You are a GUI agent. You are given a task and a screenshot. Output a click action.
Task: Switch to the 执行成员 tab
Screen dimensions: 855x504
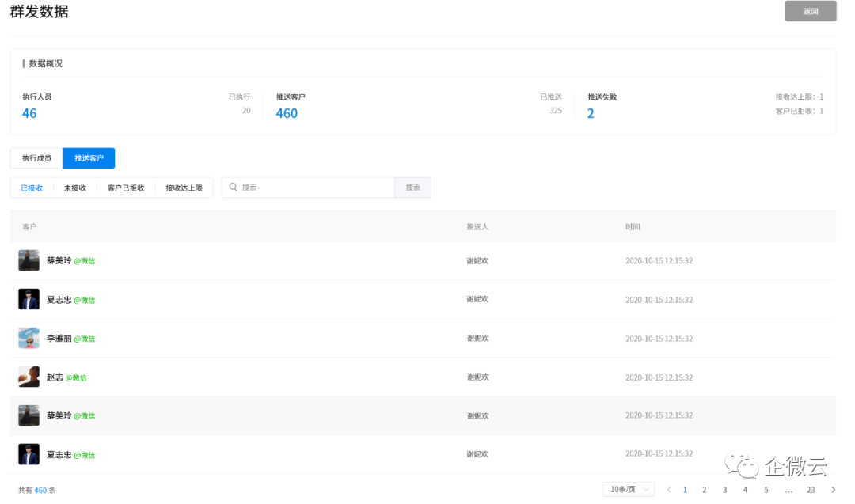[36, 158]
